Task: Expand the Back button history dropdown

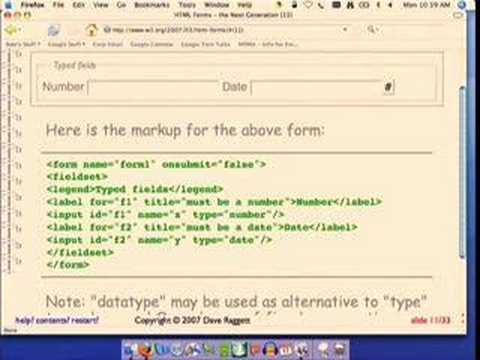Action: coord(20,30)
